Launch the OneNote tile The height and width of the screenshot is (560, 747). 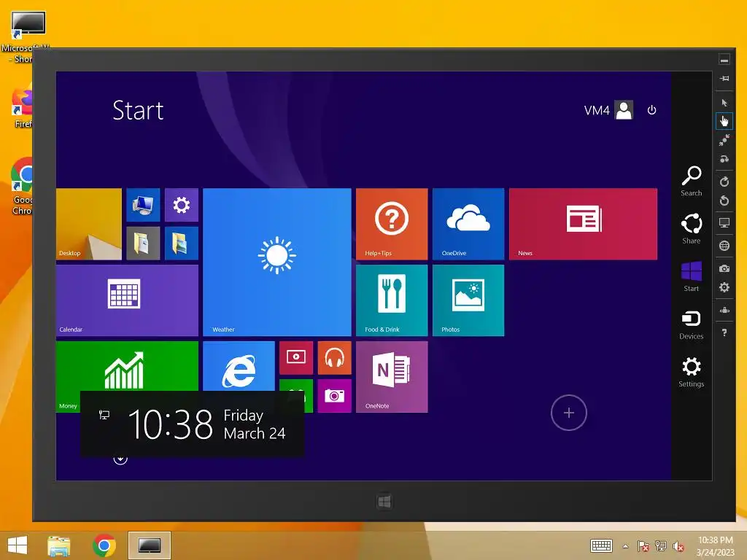tap(392, 377)
